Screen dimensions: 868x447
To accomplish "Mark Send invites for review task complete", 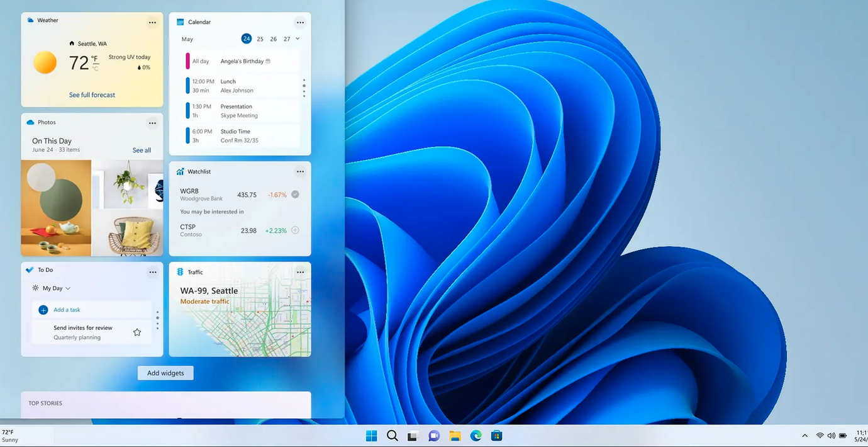I will (x=43, y=332).
